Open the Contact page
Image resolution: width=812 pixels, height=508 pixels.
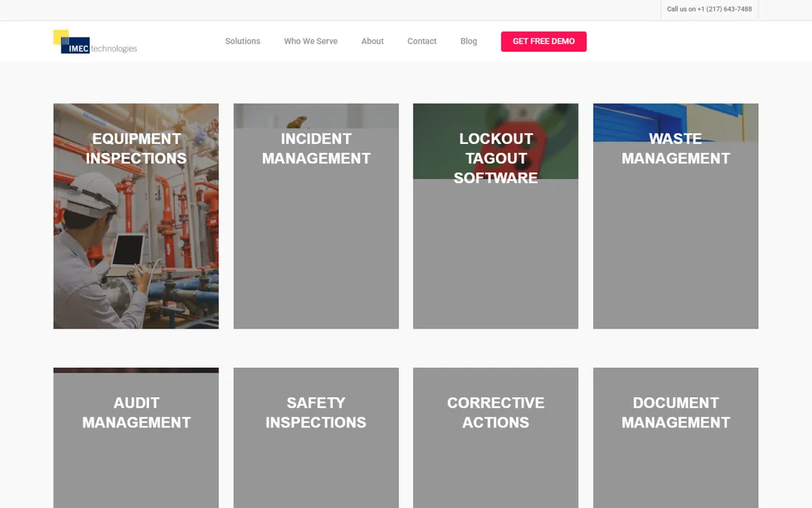point(422,41)
